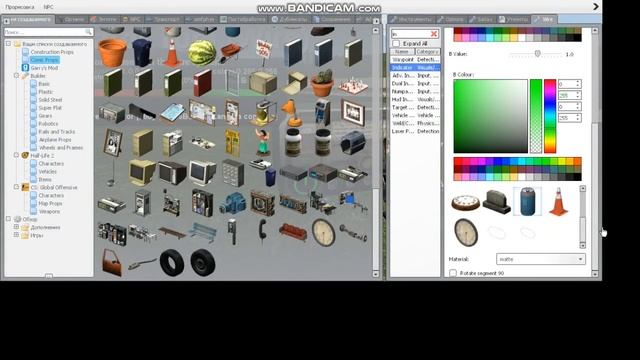Spawn the framed picture prop

[x=353, y=113]
